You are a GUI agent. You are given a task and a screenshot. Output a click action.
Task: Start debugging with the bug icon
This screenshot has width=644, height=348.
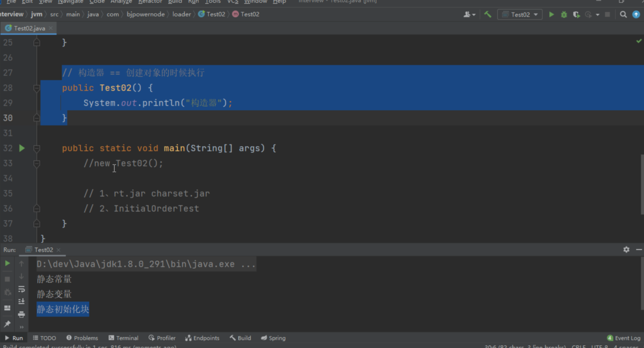coord(564,14)
